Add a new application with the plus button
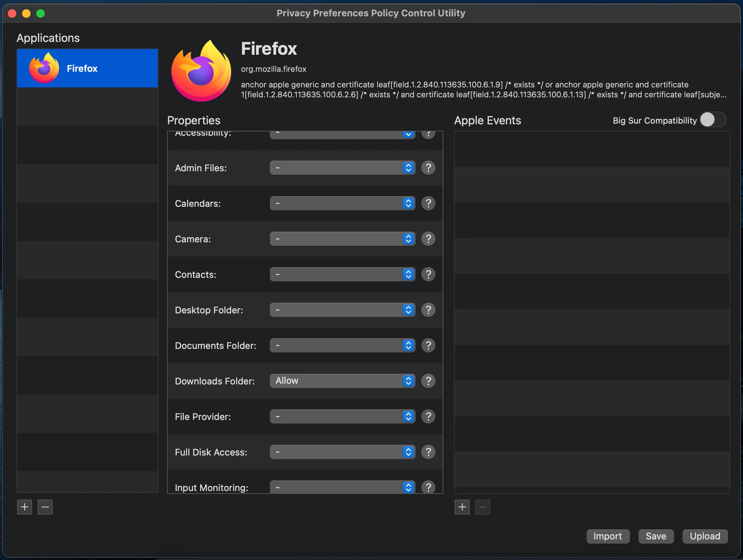The height and width of the screenshot is (560, 743). point(25,507)
